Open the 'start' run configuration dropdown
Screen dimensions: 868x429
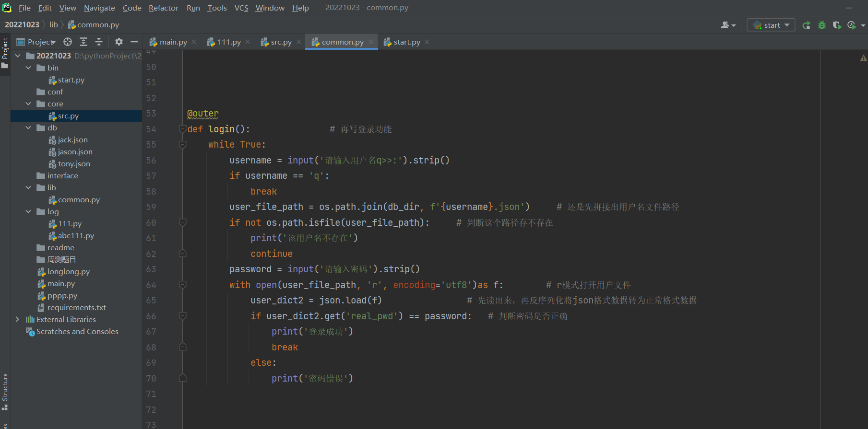point(771,25)
